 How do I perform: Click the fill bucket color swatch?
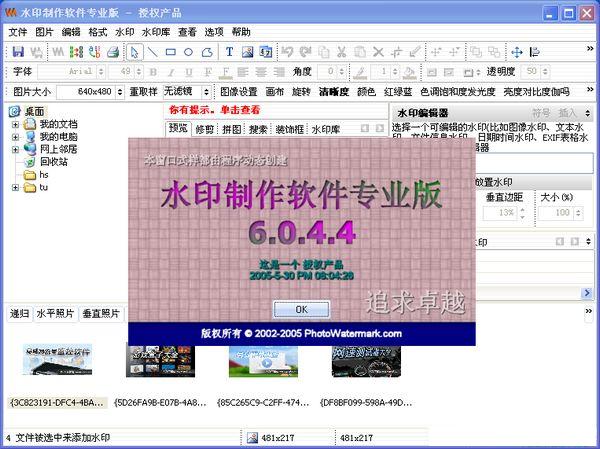410,72
